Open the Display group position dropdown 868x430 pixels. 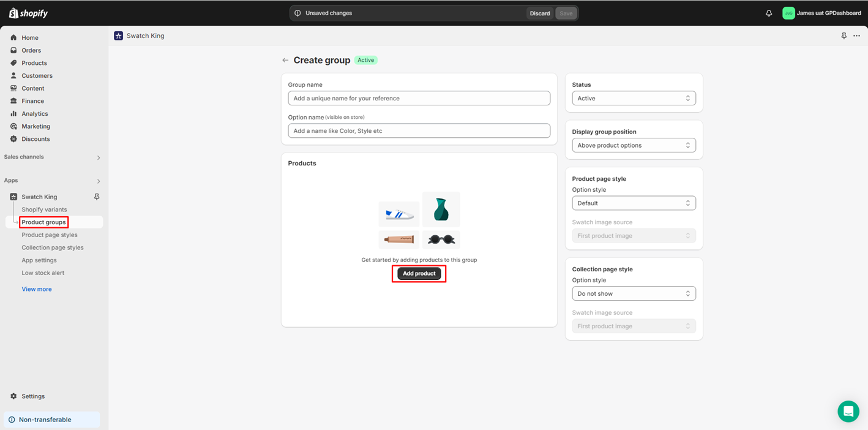pos(634,145)
